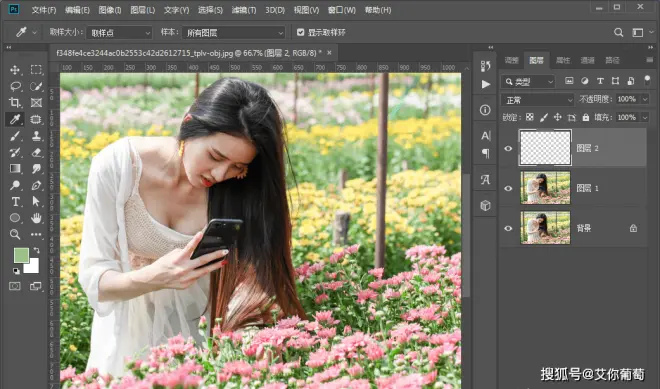Image resolution: width=660 pixels, height=389 pixels.
Task: Select the Rectangular Marquee tool
Action: tap(36, 69)
